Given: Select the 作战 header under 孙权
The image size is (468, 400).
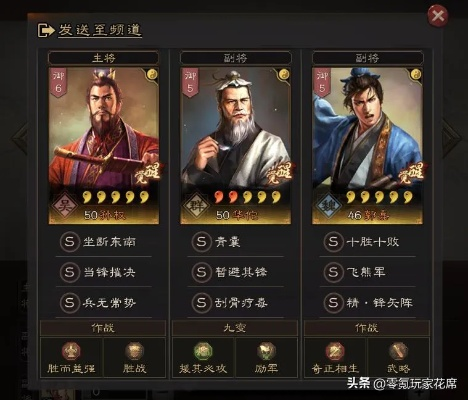Looking at the screenshot, I should (x=103, y=328).
